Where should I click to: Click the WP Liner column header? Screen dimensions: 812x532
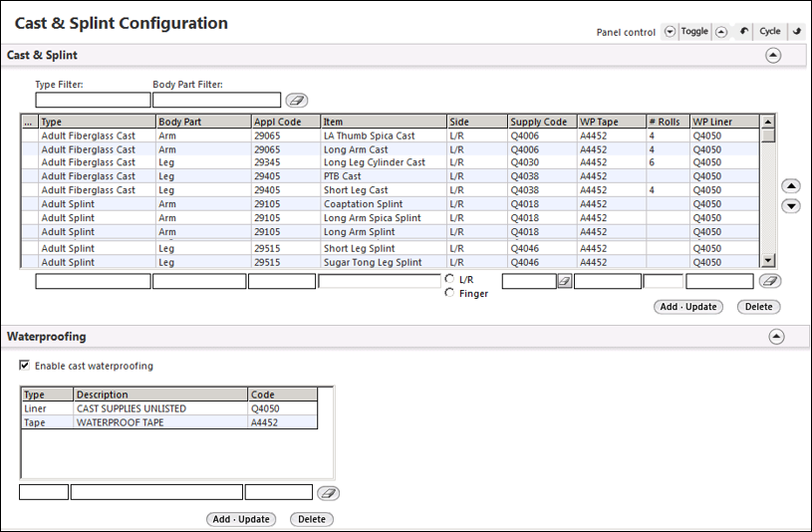(725, 122)
